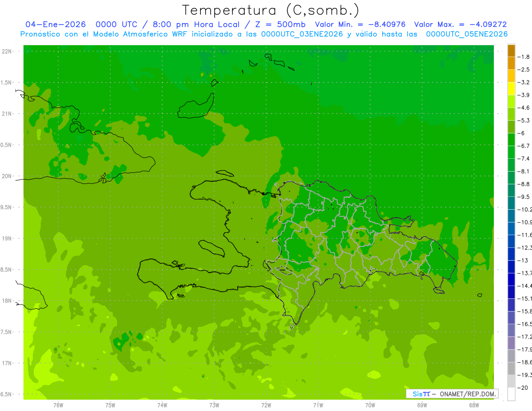Click the '-8.1' colorbar label

(x=523, y=171)
